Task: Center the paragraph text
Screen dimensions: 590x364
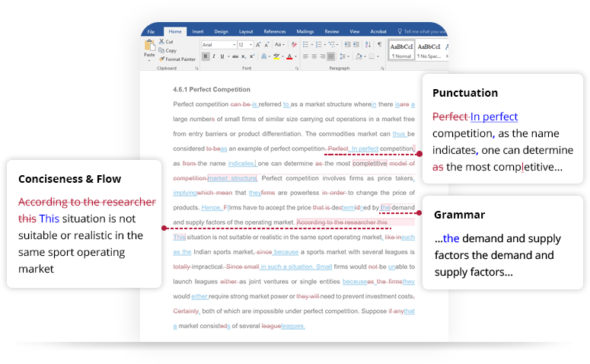Action: pyautogui.click(x=314, y=56)
